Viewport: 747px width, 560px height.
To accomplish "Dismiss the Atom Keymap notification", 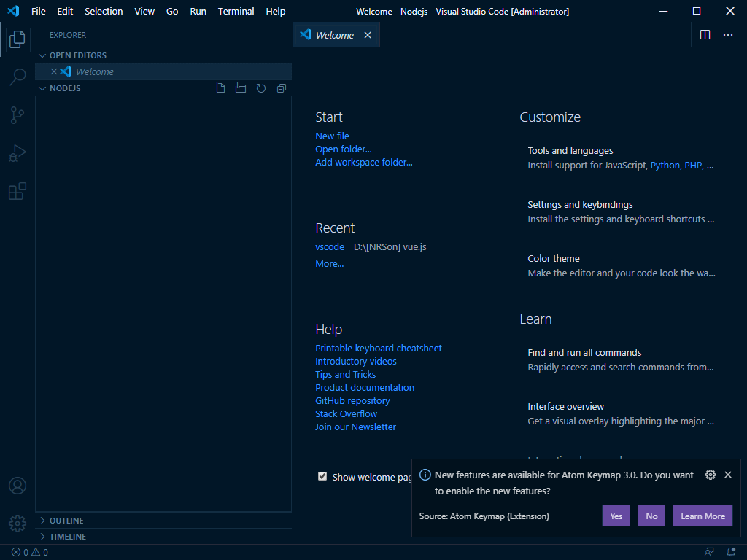I will (x=728, y=475).
